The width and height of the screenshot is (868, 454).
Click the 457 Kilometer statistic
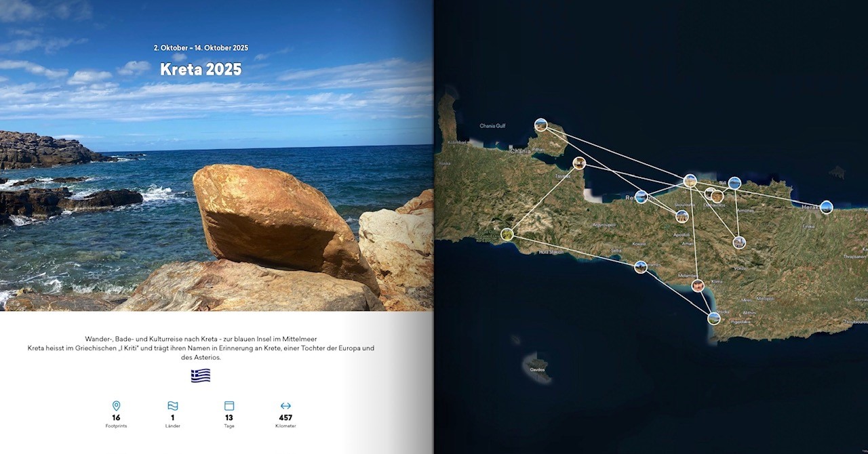(x=285, y=418)
